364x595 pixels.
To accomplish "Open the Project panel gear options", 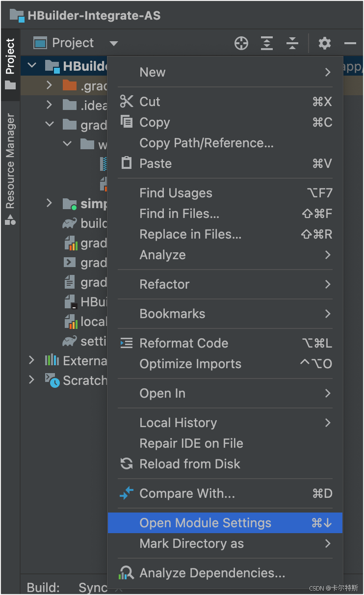I will coord(325,43).
